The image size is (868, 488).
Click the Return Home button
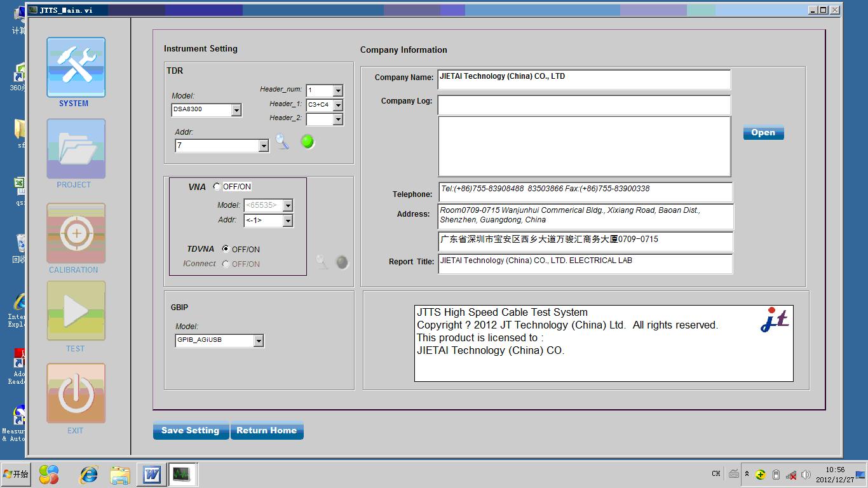click(x=267, y=431)
